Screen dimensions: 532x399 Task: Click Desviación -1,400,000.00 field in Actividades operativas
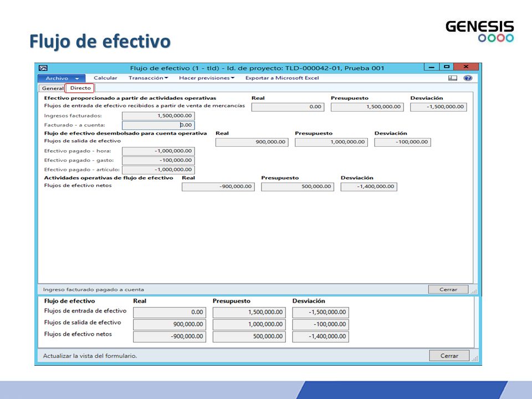369,187
